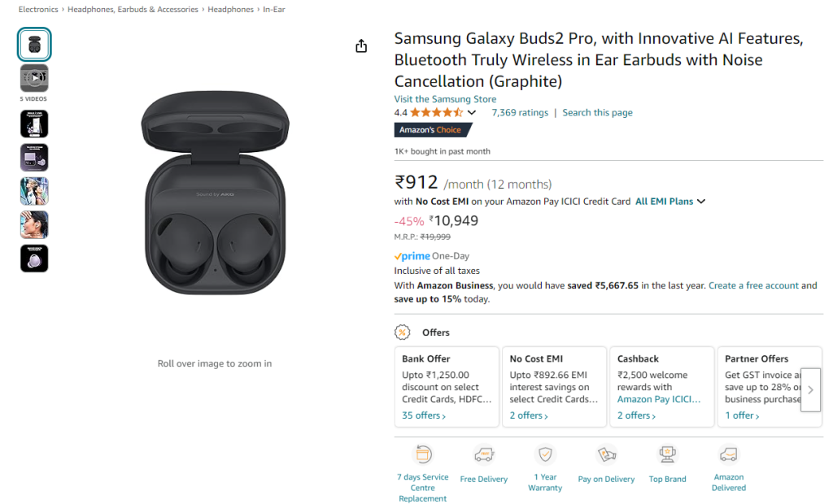Click the selected earbuds image thumbnail
833x504 pixels.
click(x=33, y=45)
